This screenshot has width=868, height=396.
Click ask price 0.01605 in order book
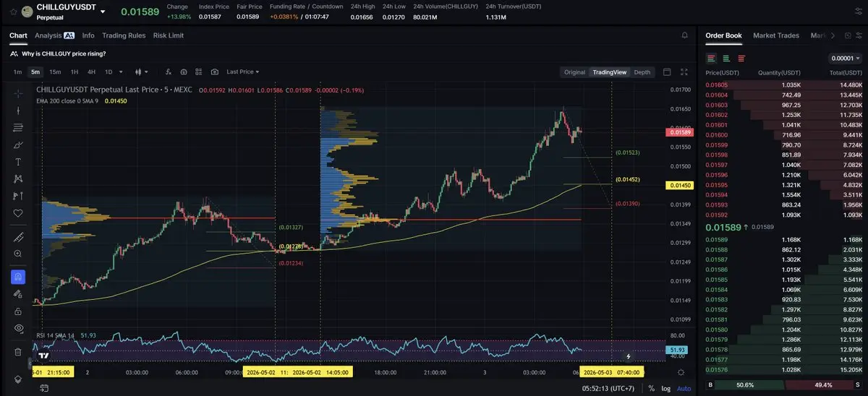[x=716, y=85]
